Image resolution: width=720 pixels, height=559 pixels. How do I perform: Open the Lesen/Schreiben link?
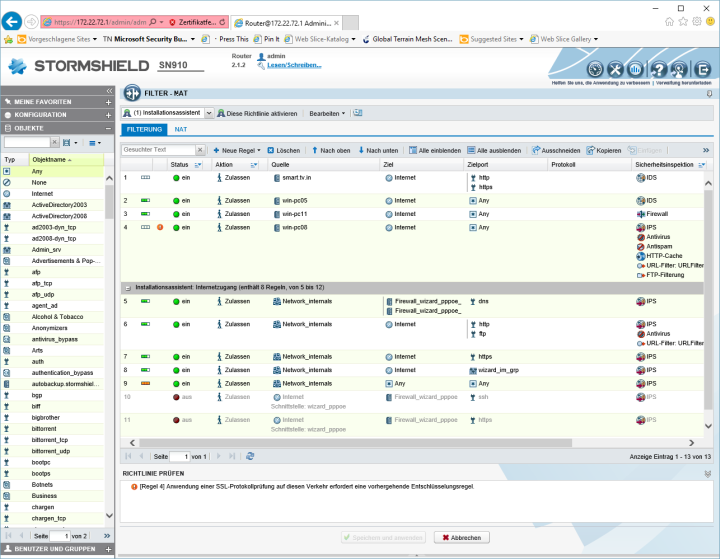point(294,65)
